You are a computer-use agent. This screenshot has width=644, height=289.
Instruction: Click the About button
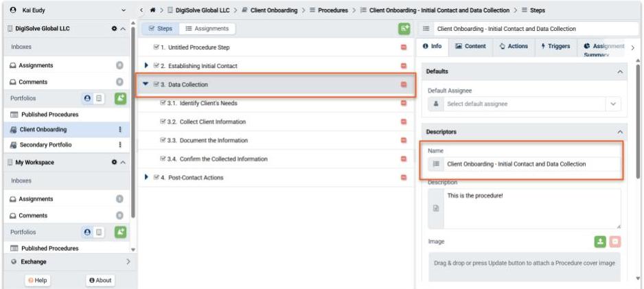coord(100,280)
